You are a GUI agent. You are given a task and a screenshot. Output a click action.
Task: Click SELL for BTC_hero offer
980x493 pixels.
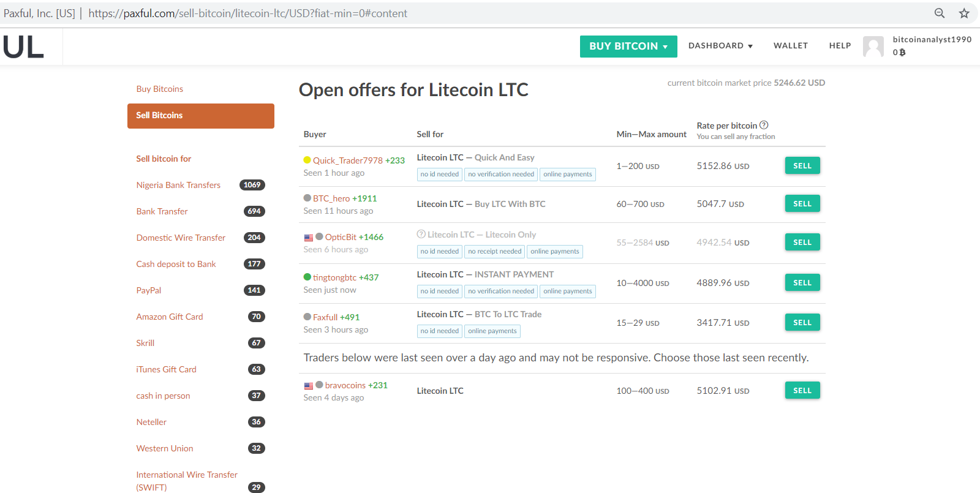point(802,204)
